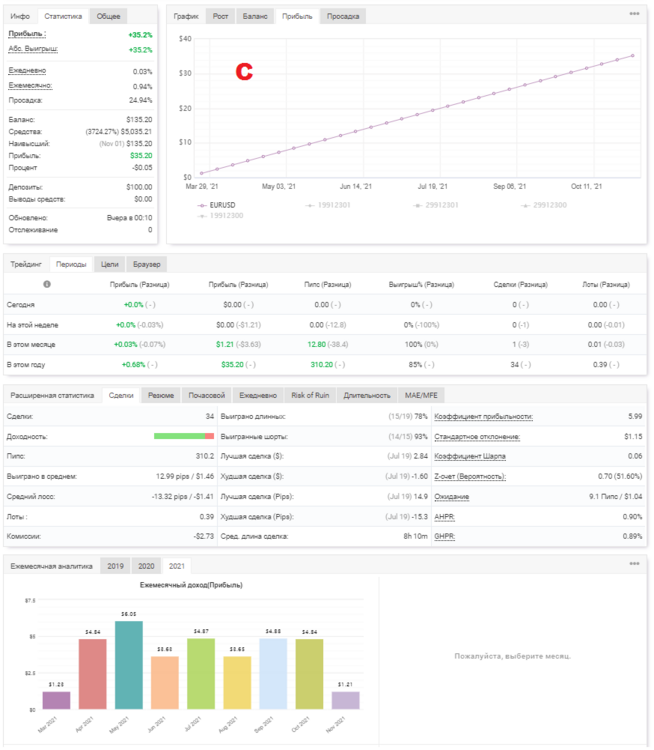The height and width of the screenshot is (750, 654).
Task: Click the GHPR link
Action: click(x=444, y=536)
